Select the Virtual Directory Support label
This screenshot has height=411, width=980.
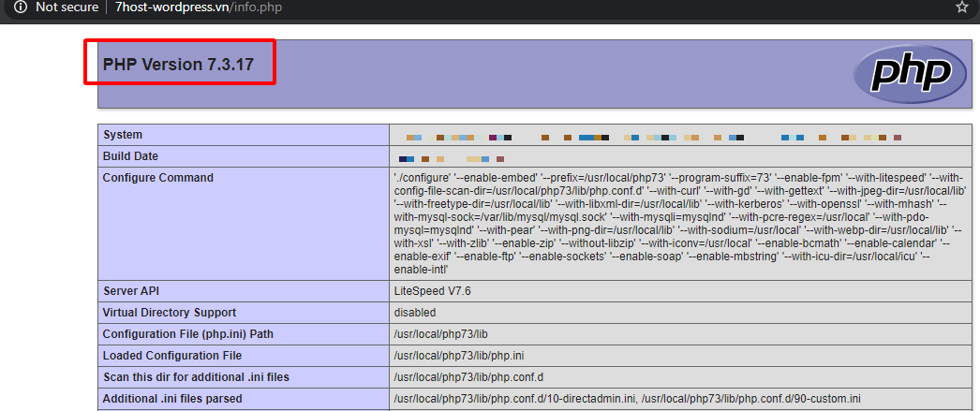(170, 313)
